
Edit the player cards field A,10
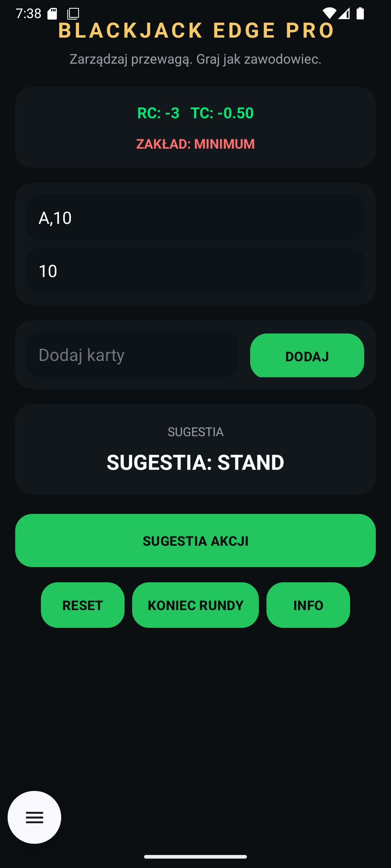pos(195,218)
